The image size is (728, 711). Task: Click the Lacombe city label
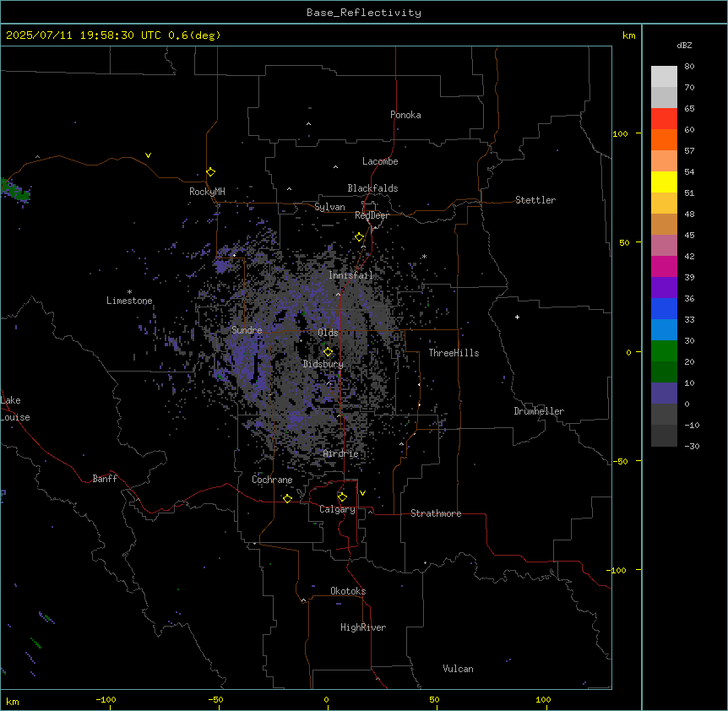380,161
